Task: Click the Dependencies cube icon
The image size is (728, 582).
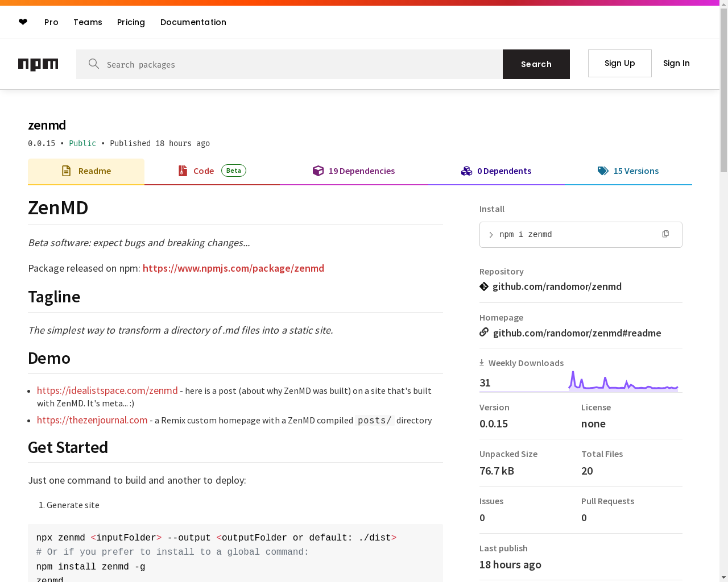Action: click(x=318, y=171)
